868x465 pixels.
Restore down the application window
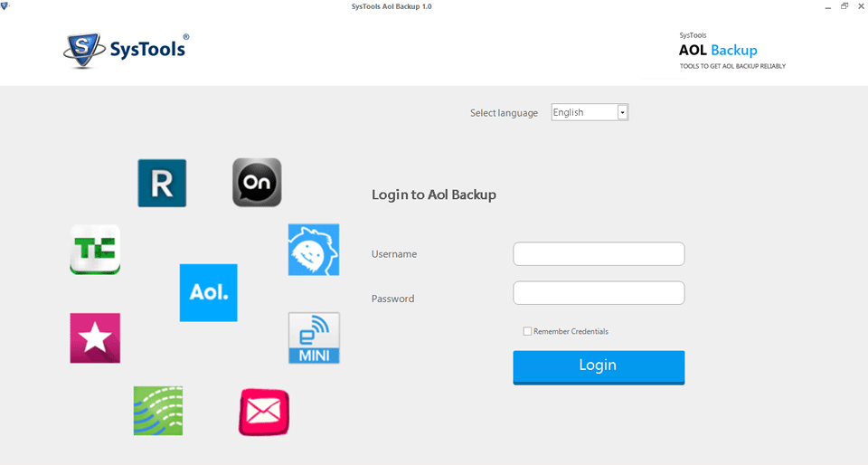pos(844,6)
